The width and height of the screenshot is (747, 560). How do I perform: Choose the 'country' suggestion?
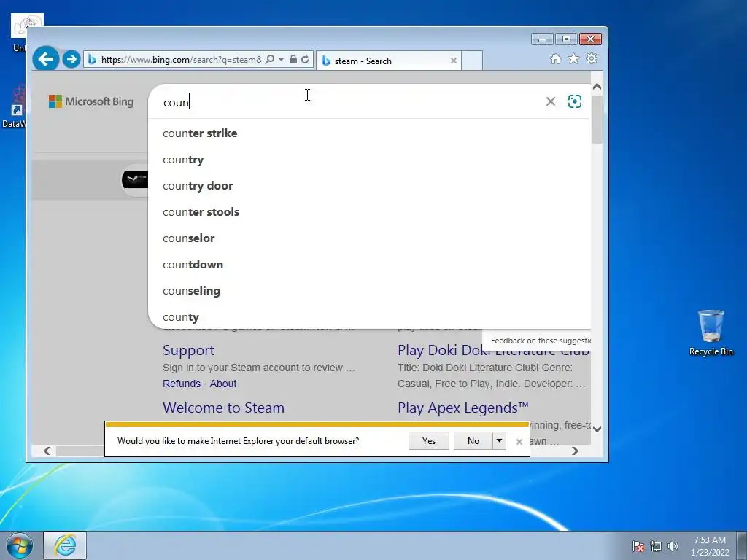click(x=370, y=160)
